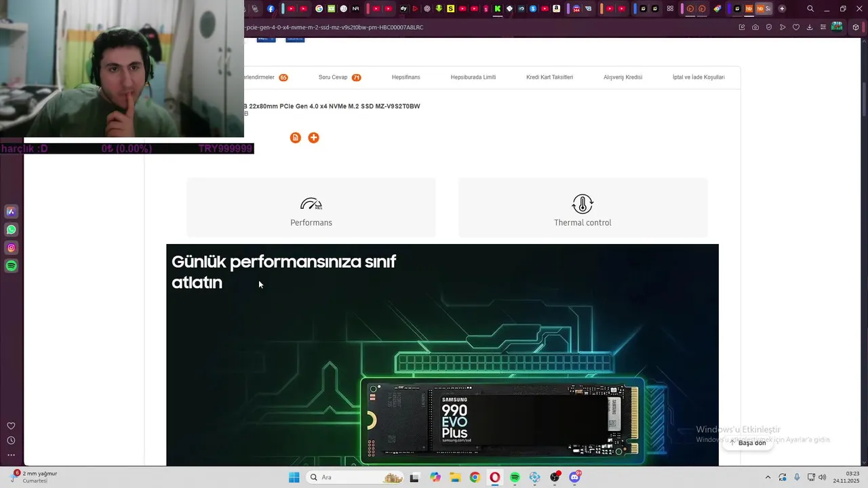
Task: Open Spotify from the taskbar
Action: [515, 477]
